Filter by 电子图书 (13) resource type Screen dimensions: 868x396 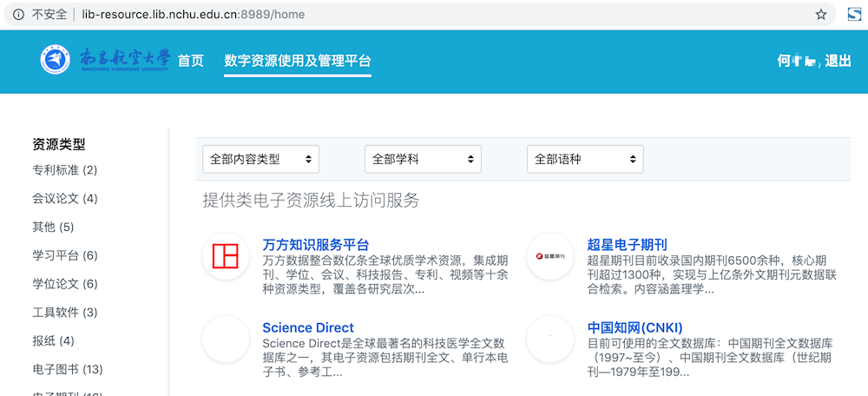(x=68, y=369)
